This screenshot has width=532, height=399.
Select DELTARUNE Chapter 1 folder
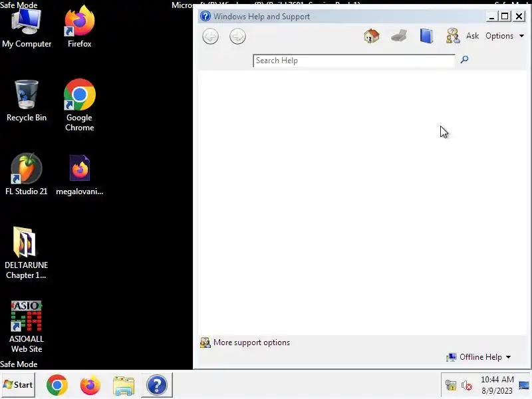[26, 253]
